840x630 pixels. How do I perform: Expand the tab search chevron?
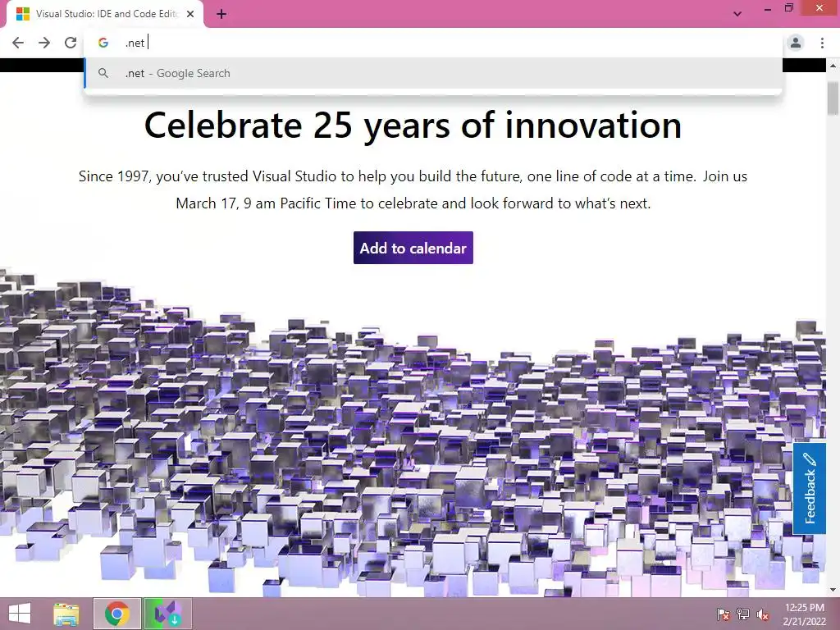pyautogui.click(x=737, y=14)
